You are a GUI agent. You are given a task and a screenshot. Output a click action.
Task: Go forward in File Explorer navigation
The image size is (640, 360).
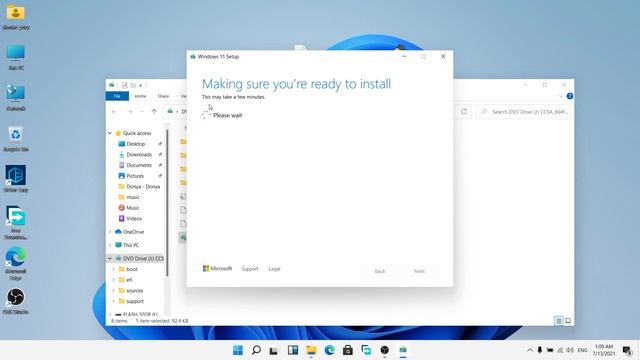[129, 111]
